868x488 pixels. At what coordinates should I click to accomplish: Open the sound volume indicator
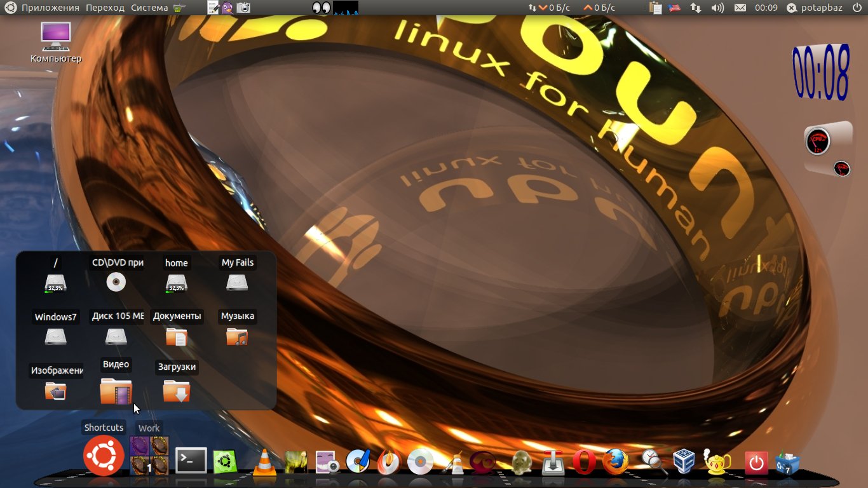(717, 8)
